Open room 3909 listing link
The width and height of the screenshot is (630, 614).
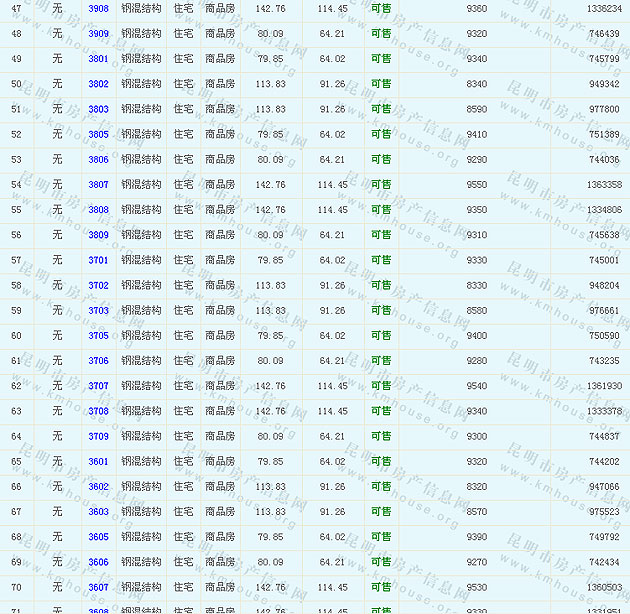pos(98,33)
